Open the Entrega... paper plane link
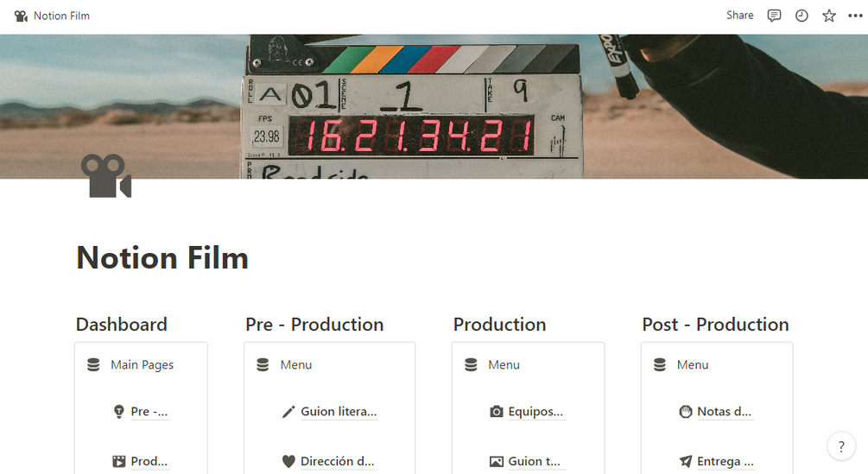Image resolution: width=868 pixels, height=474 pixels. (725, 462)
